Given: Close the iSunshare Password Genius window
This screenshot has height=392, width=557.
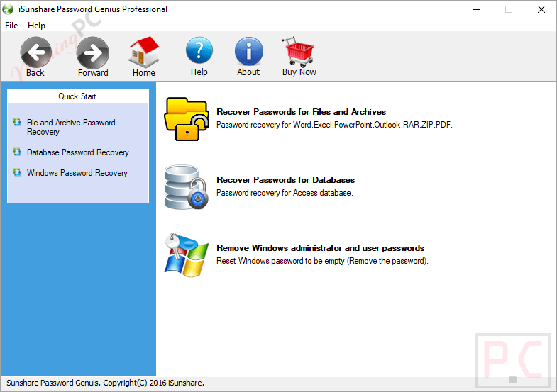Looking at the screenshot, I should pos(541,9).
